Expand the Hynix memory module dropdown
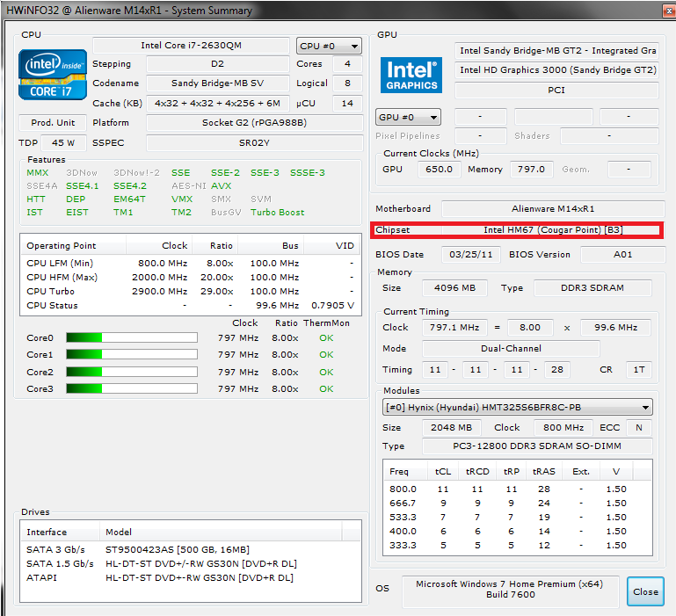676x616 pixels. pyautogui.click(x=518, y=408)
